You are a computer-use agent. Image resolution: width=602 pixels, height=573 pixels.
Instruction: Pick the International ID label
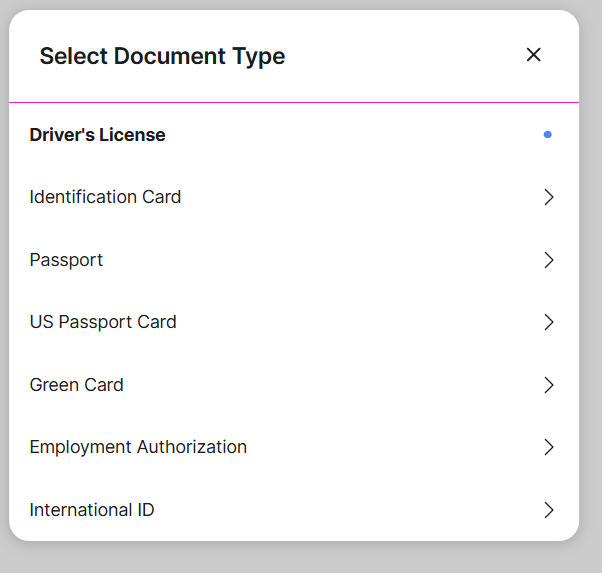92,510
